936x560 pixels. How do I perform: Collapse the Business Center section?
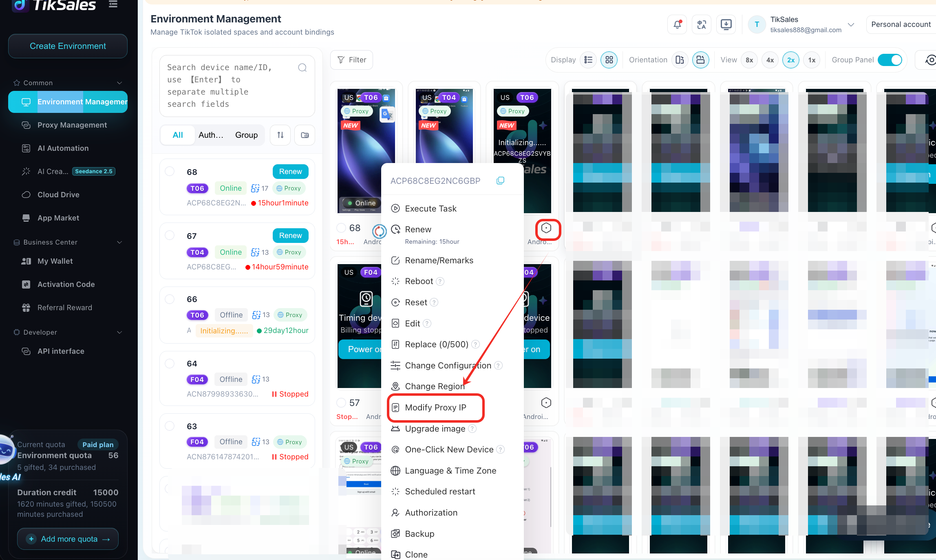[119, 242]
